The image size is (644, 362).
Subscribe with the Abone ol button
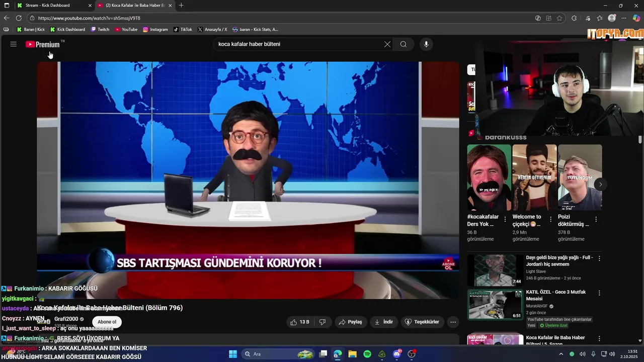click(x=107, y=322)
